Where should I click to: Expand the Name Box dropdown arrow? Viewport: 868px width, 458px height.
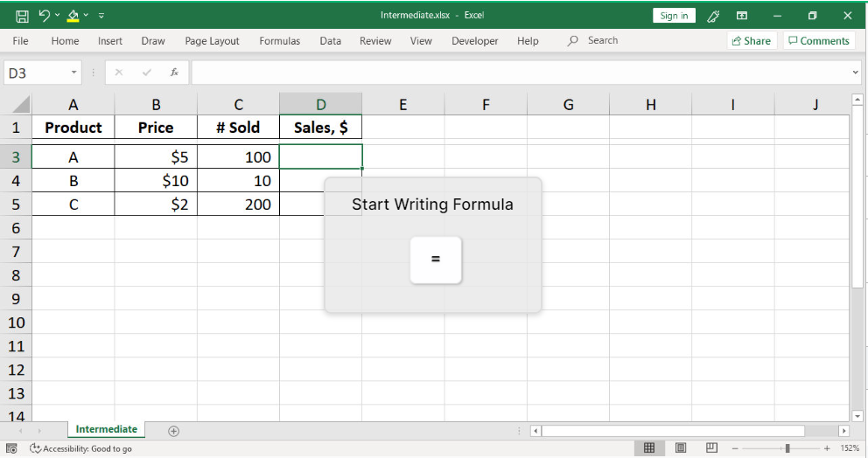click(73, 73)
